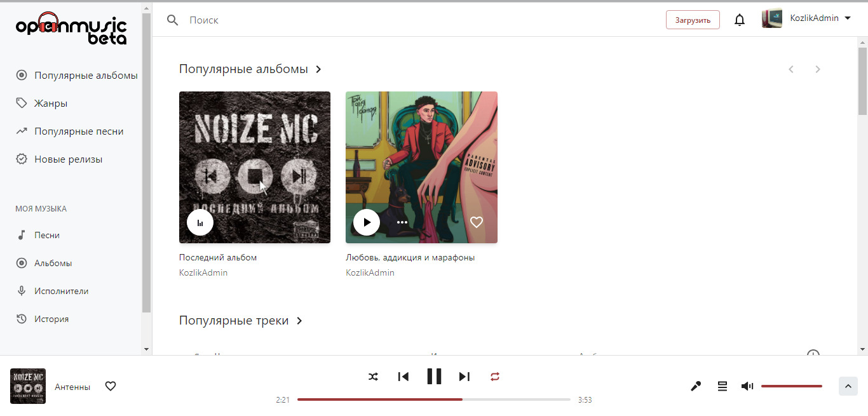868x416 pixels.
Task: Click the playing equalizer button on Последний альбом
Action: click(x=200, y=222)
